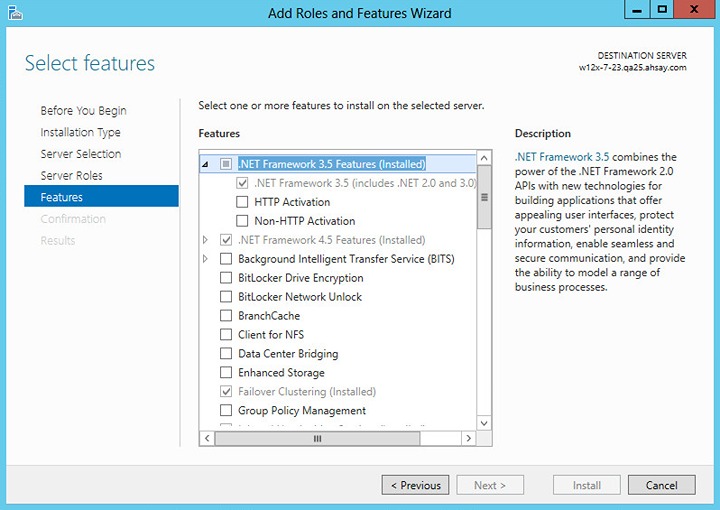Select the Client for NFS feature row
This screenshot has width=720, height=510.
point(271,335)
